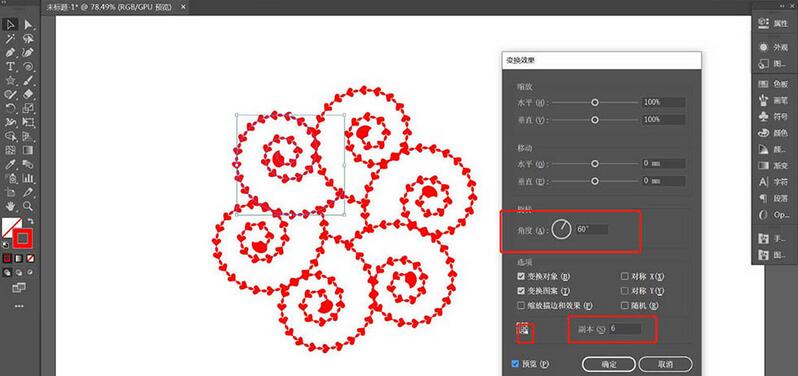Click the 未标题-1 document tab
The height and width of the screenshot is (376, 798).
pyautogui.click(x=110, y=7)
